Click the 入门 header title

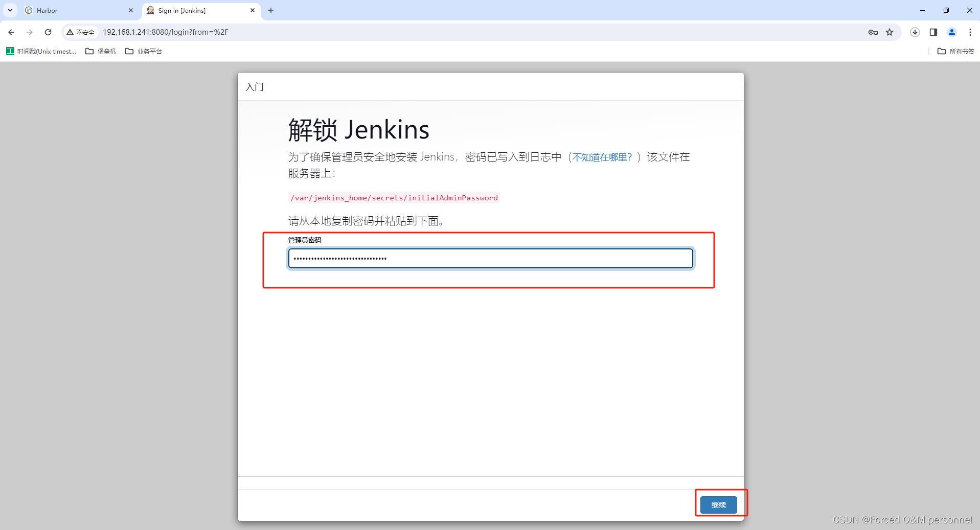(x=255, y=87)
